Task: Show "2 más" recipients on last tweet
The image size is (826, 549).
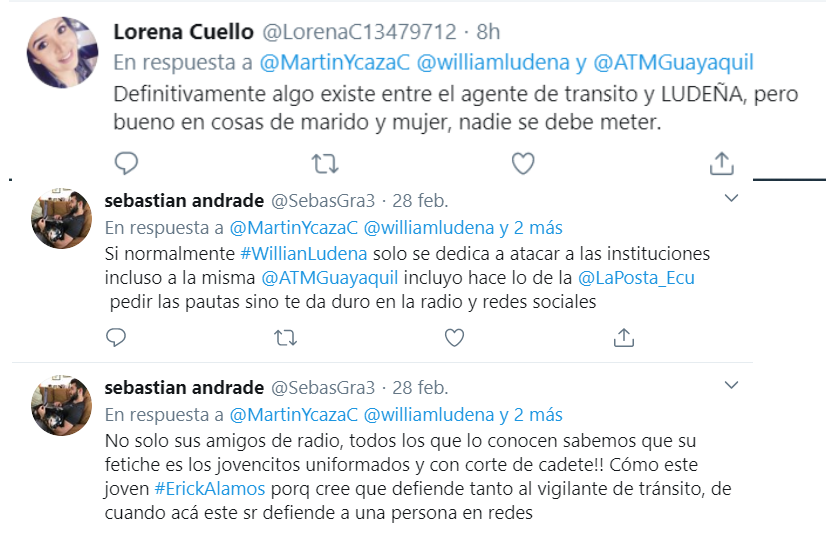Action: 538,415
